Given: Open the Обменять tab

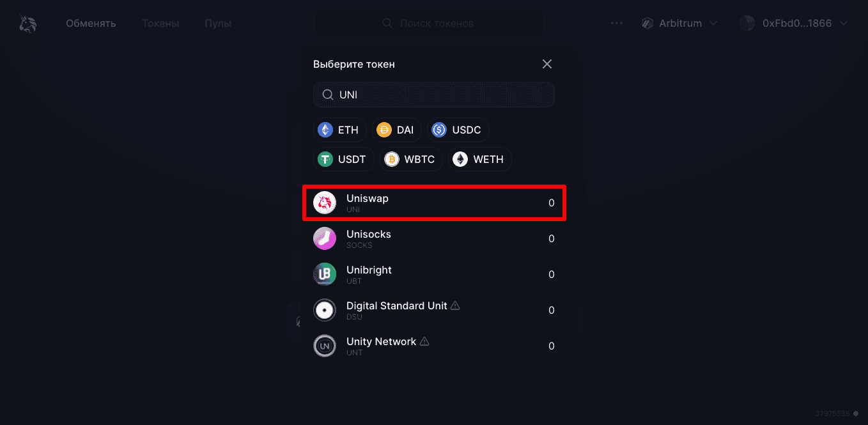Looking at the screenshot, I should click(91, 24).
